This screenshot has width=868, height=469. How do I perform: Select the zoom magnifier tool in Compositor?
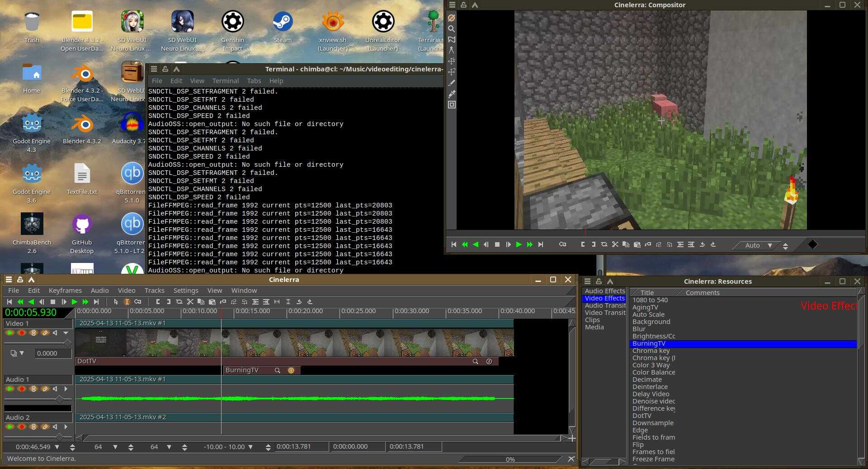point(451,28)
